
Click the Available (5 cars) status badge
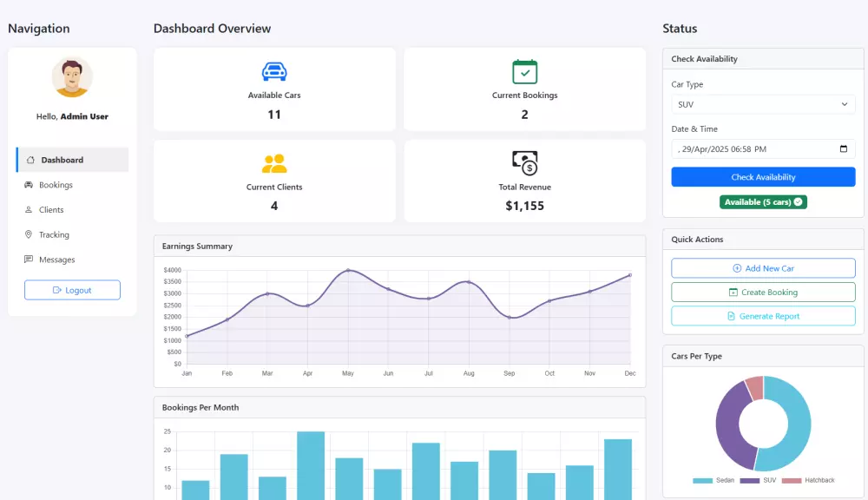pos(763,202)
